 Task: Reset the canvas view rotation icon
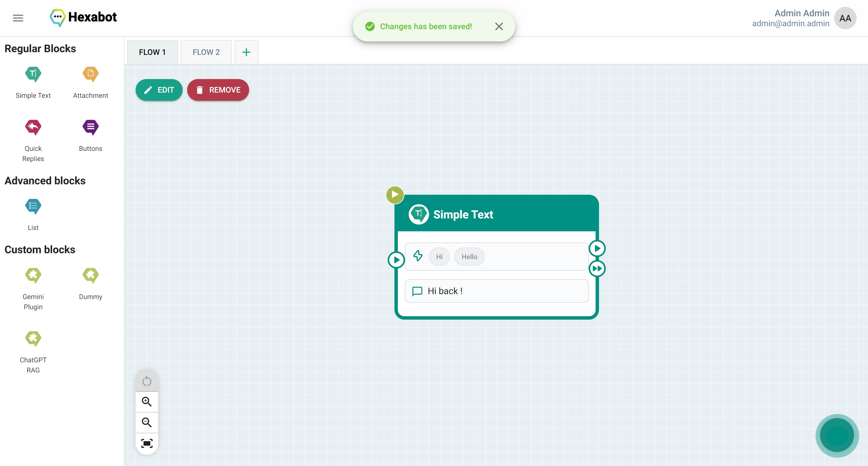coord(146,381)
